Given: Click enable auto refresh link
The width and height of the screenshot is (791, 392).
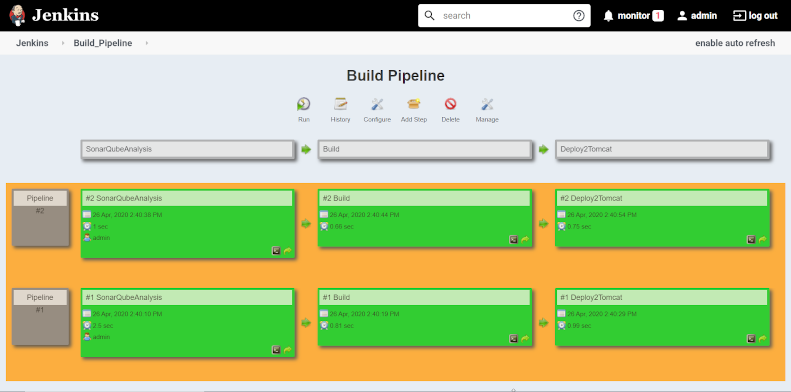Looking at the screenshot, I should tap(735, 43).
